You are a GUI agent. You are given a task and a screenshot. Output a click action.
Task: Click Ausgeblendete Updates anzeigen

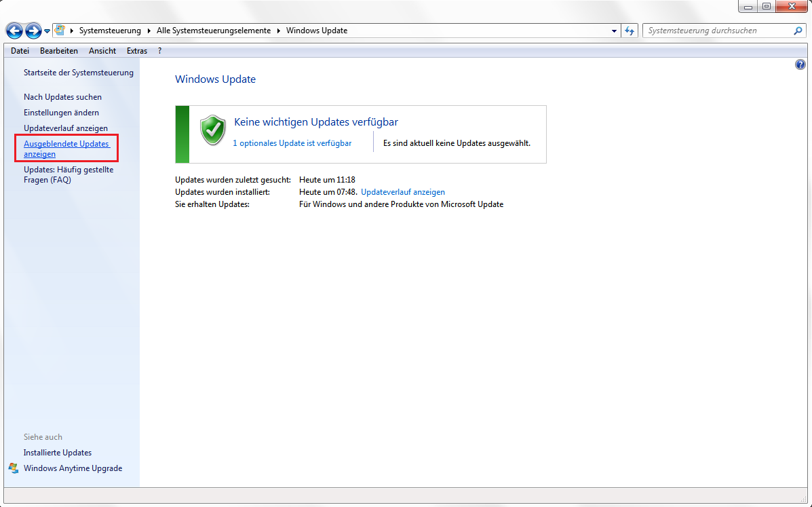click(66, 149)
